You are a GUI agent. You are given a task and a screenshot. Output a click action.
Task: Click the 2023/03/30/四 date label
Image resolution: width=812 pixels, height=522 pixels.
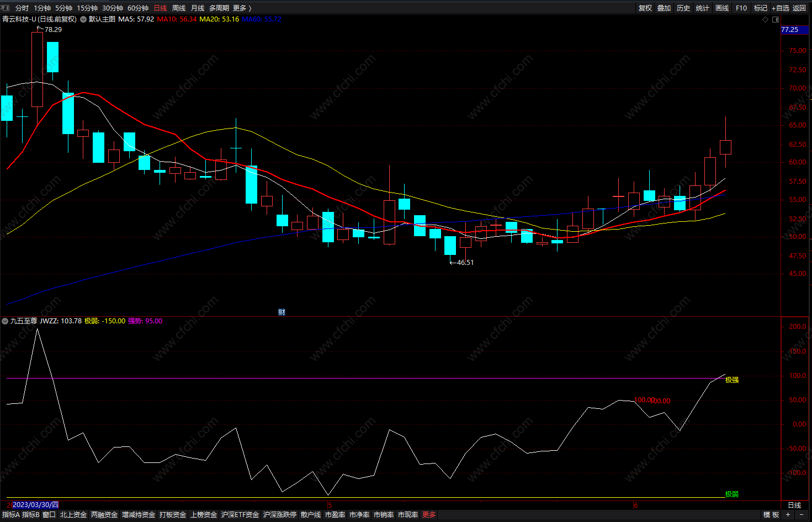pos(35,505)
